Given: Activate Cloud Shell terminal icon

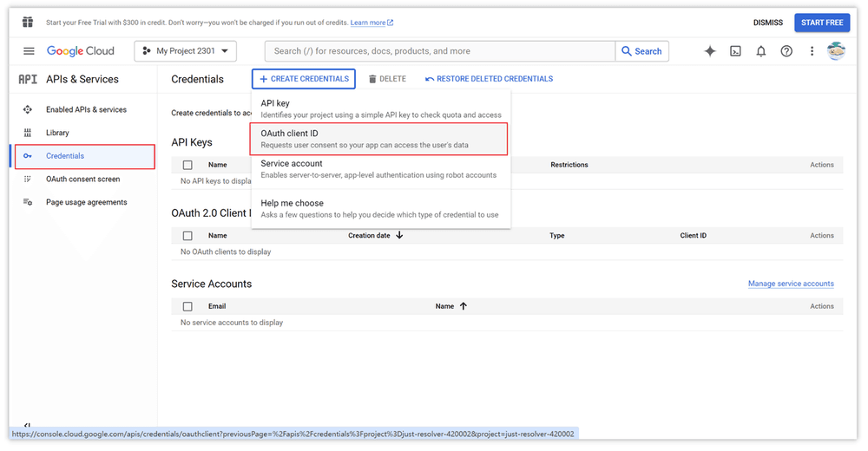Looking at the screenshot, I should pos(735,51).
